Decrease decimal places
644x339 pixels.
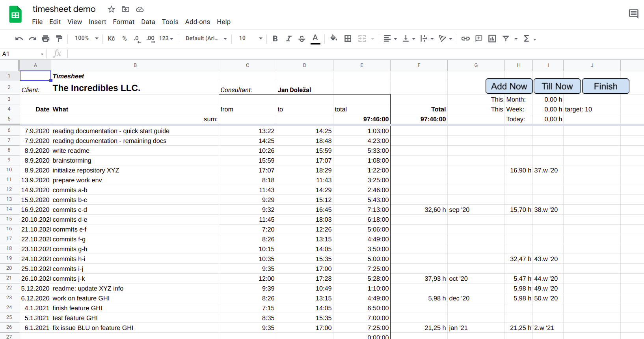[137, 39]
